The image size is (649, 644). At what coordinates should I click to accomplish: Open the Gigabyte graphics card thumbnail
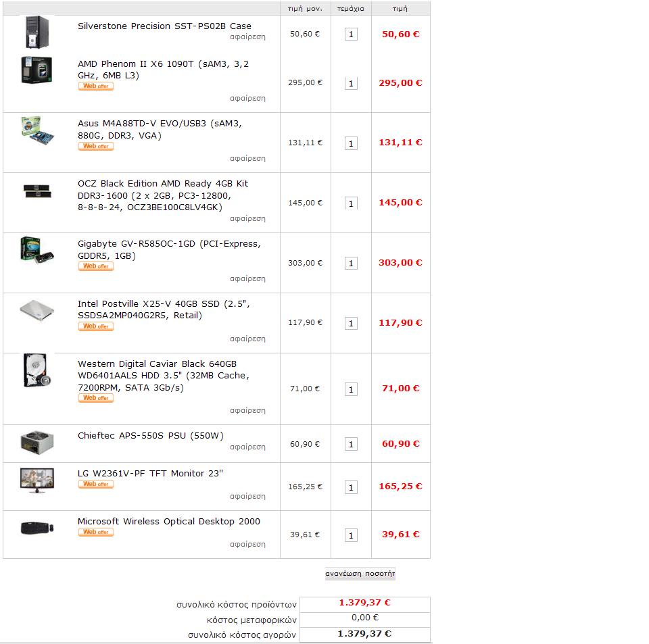(x=37, y=250)
